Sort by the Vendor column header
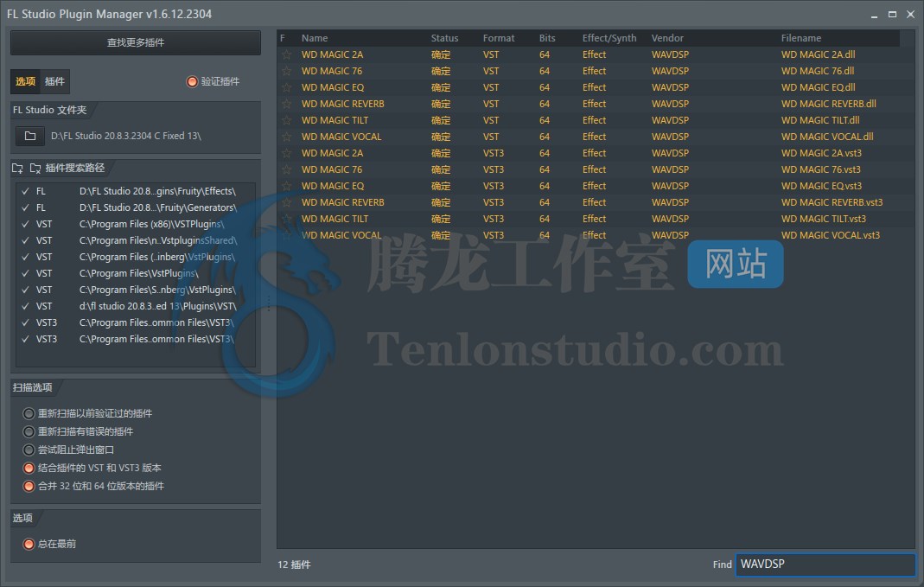The width and height of the screenshot is (924, 587). 667,38
